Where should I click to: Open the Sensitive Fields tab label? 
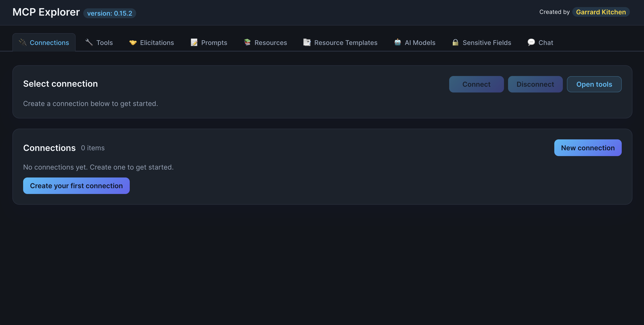(x=486, y=43)
